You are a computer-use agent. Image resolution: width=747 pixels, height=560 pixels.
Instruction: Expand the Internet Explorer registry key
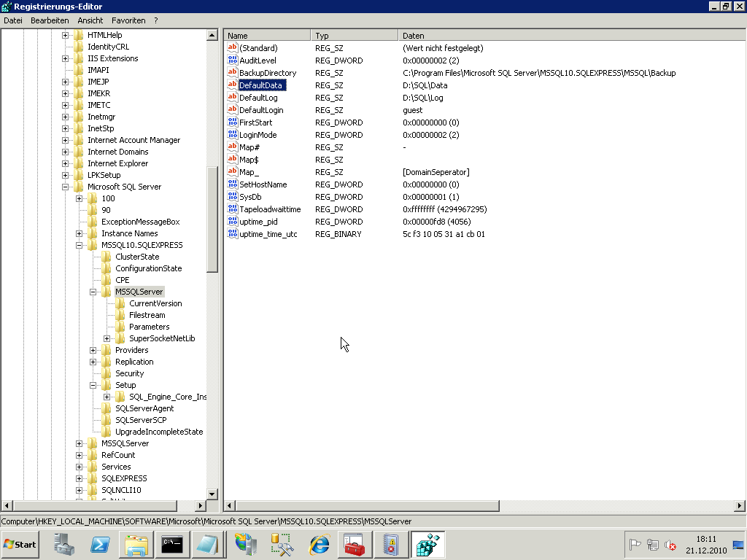click(66, 163)
